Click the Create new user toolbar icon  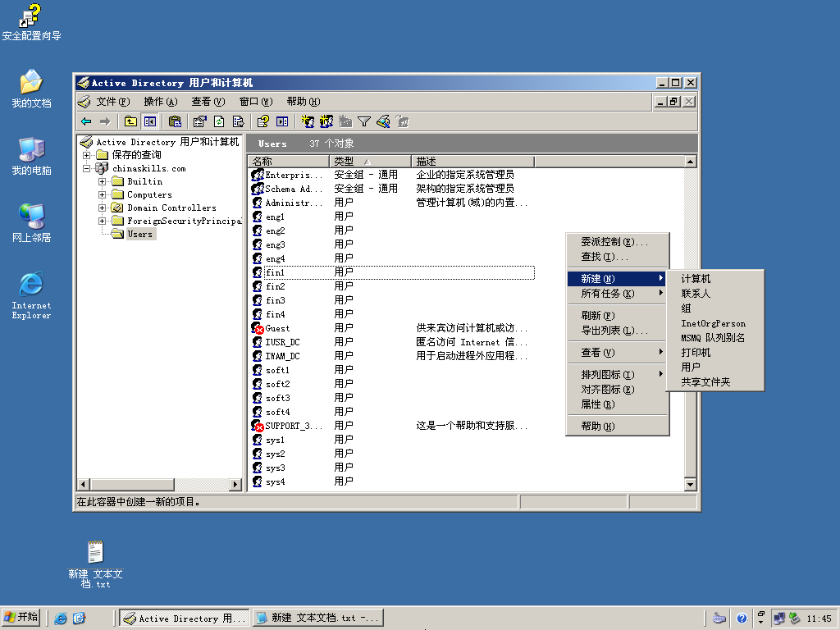pyautogui.click(x=308, y=121)
